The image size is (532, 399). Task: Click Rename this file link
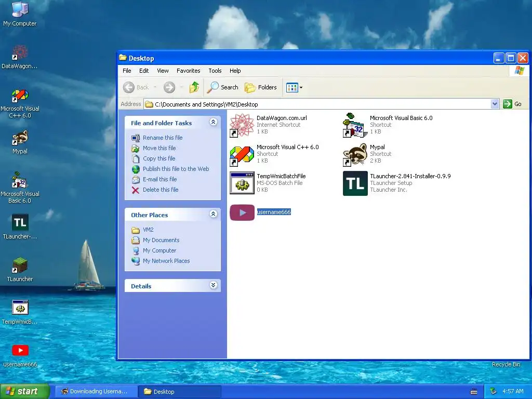point(163,138)
